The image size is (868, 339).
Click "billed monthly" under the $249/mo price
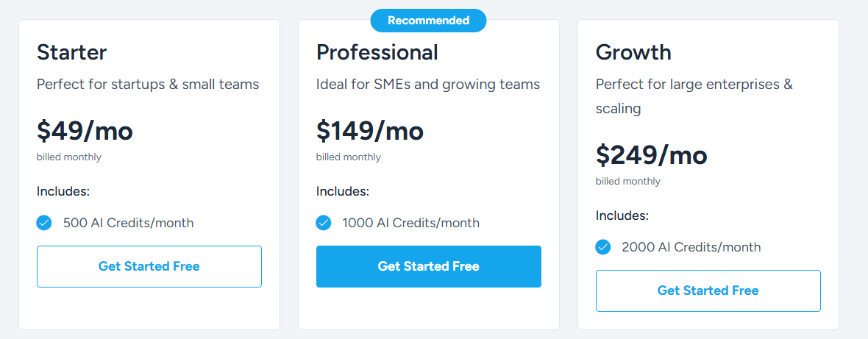[627, 181]
